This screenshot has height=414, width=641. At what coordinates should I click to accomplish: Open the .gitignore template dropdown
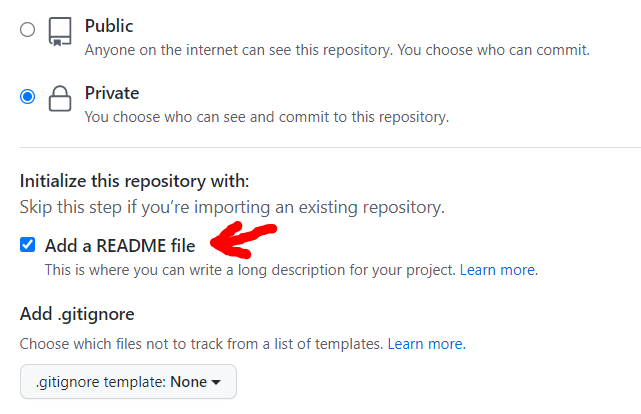point(128,382)
